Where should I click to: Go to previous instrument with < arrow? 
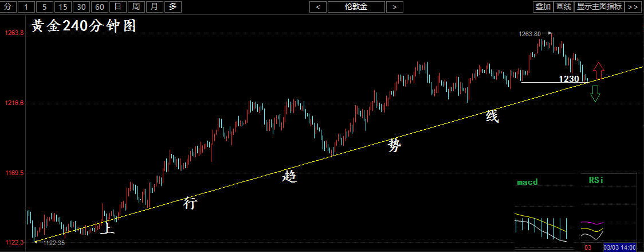(318, 7)
